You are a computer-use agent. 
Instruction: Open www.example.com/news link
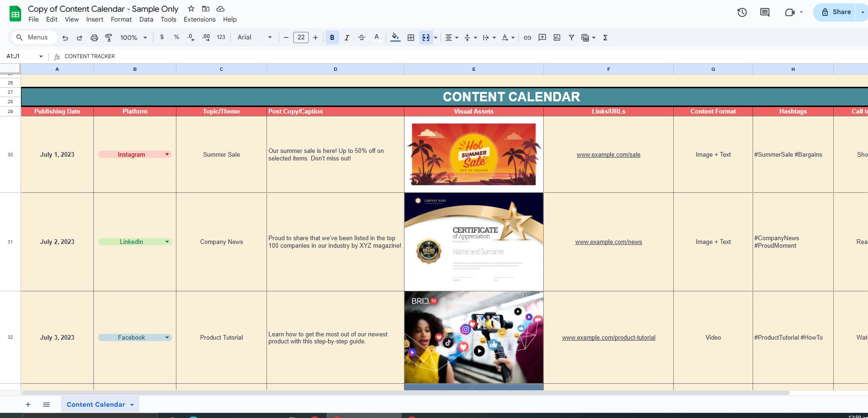pos(609,242)
